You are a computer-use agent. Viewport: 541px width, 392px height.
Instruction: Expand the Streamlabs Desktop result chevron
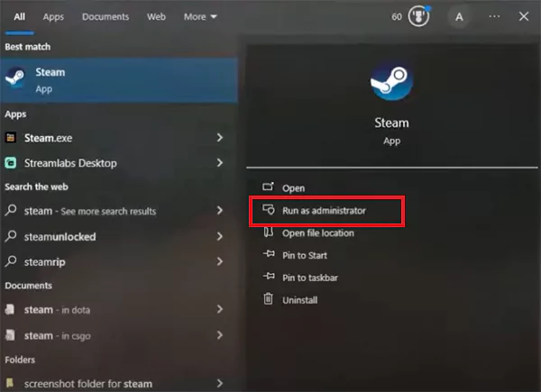(220, 163)
